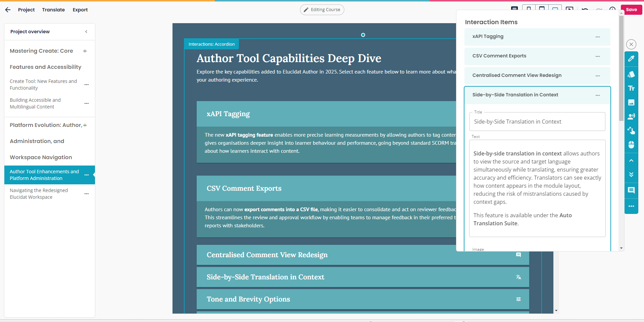The height and width of the screenshot is (322, 644).
Task: Open the image tool in side toolbar
Action: point(631,102)
